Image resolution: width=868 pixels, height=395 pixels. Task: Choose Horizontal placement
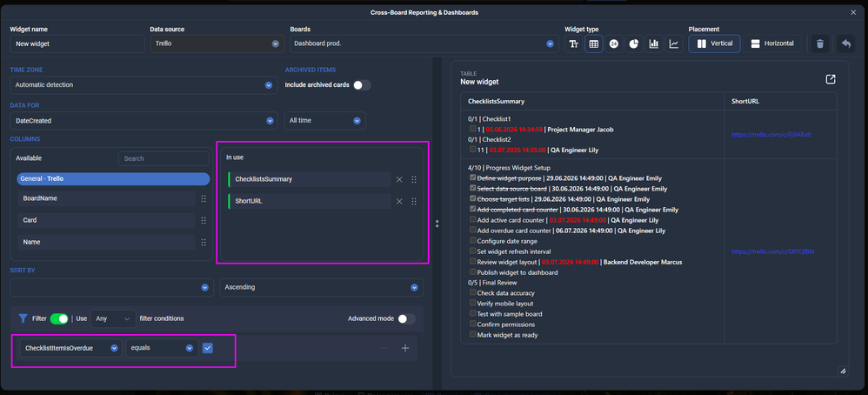[x=772, y=44]
